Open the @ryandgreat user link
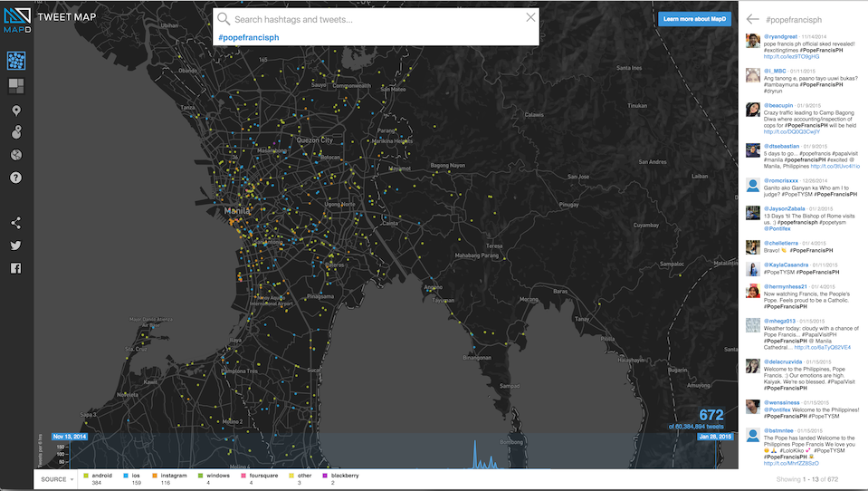The height and width of the screenshot is (491, 868). 780,36
